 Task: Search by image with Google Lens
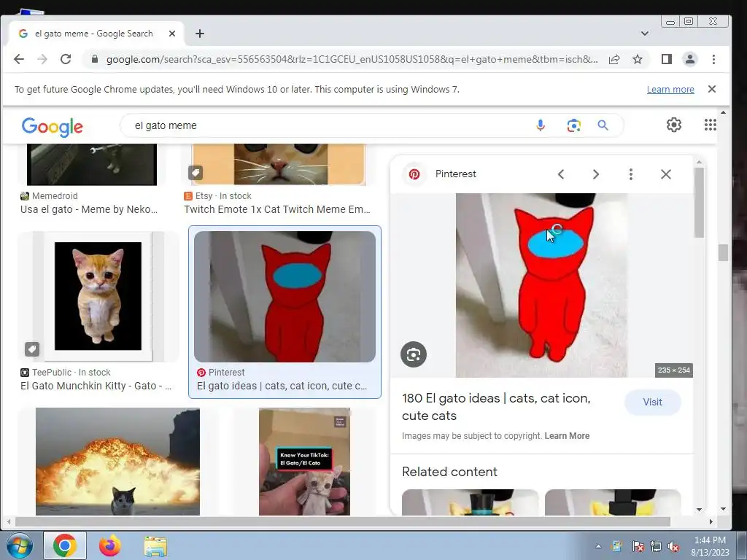point(573,125)
